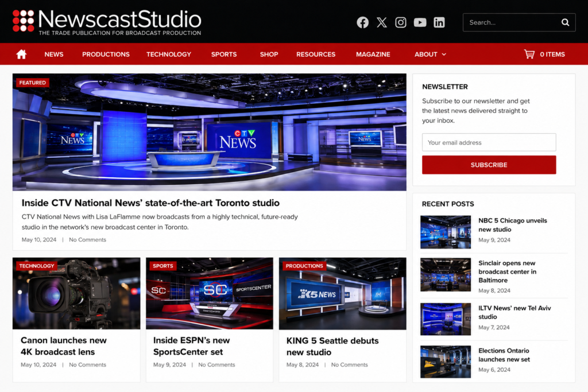Image resolution: width=588 pixels, height=392 pixels.
Task: Open No Comments under CTV article
Action: pos(87,239)
